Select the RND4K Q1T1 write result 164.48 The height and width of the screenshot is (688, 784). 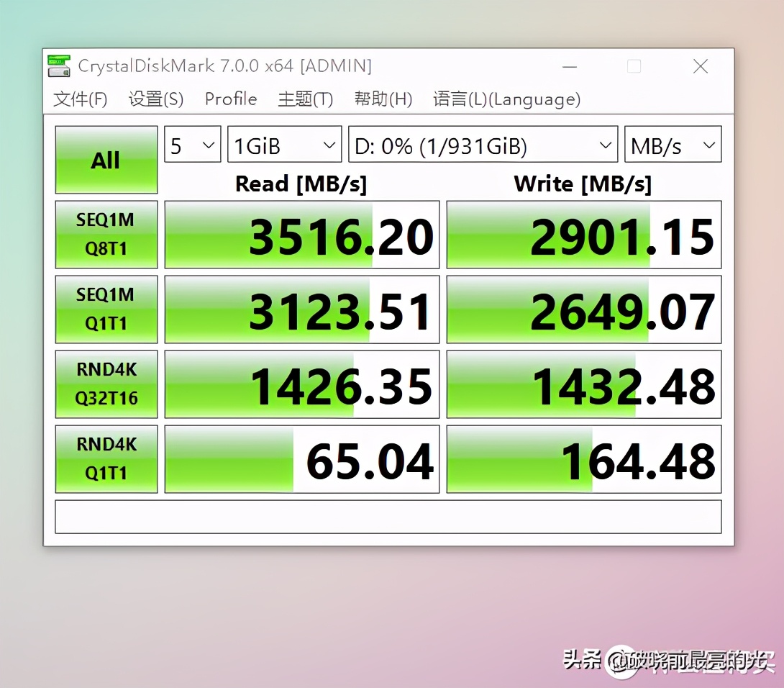583,458
